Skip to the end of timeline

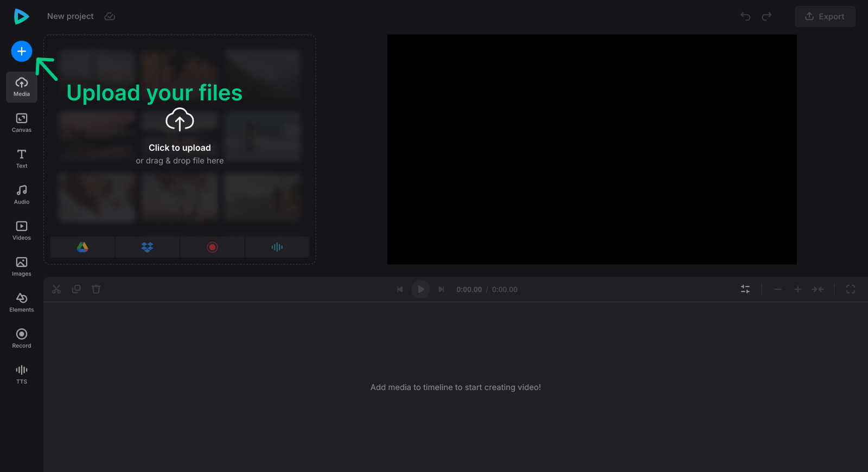(x=441, y=289)
